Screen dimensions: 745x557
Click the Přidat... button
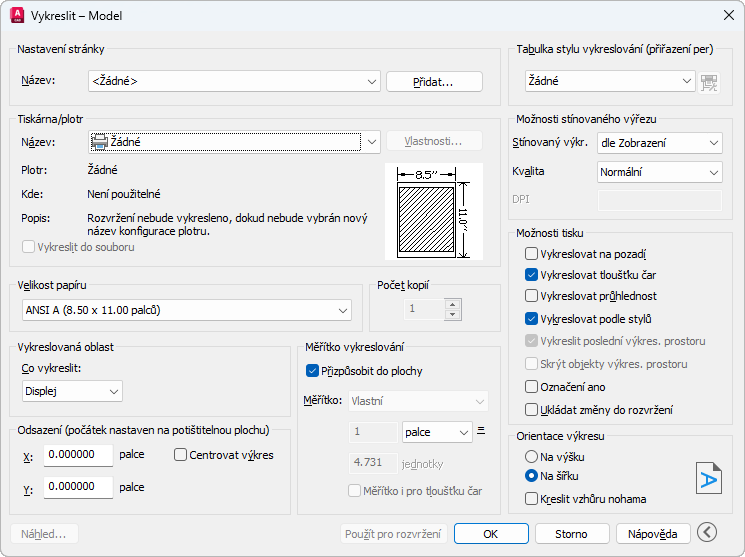click(434, 82)
